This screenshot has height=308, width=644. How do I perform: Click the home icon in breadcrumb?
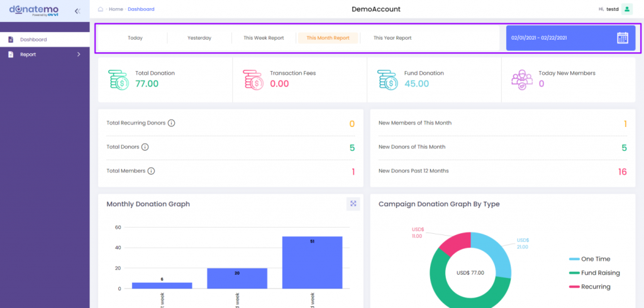101,9
